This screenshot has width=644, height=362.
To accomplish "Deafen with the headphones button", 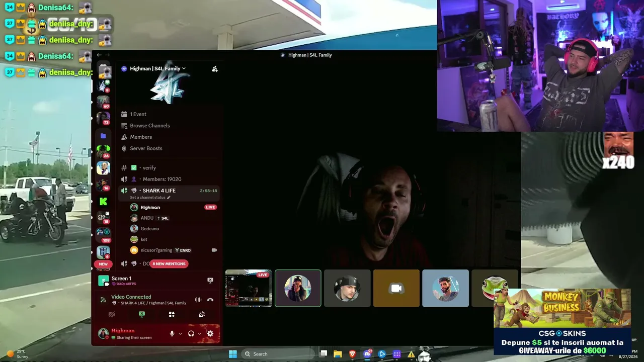I will click(191, 333).
